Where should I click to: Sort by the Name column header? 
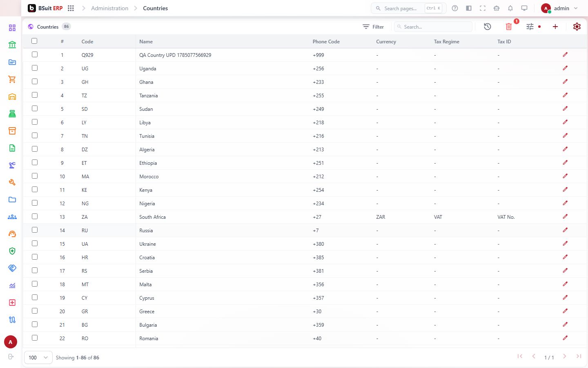click(x=146, y=42)
